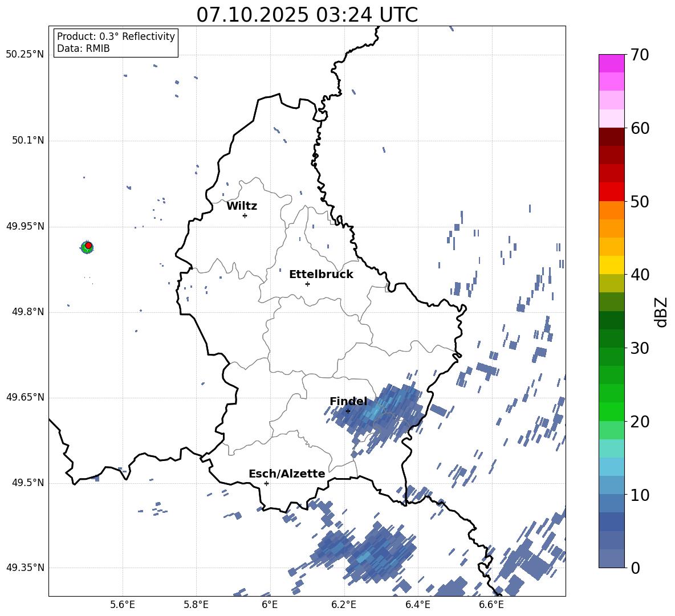This screenshot has height=616, width=675.
Task: Click the colorbar tick label 70
Action: pyautogui.click(x=640, y=55)
